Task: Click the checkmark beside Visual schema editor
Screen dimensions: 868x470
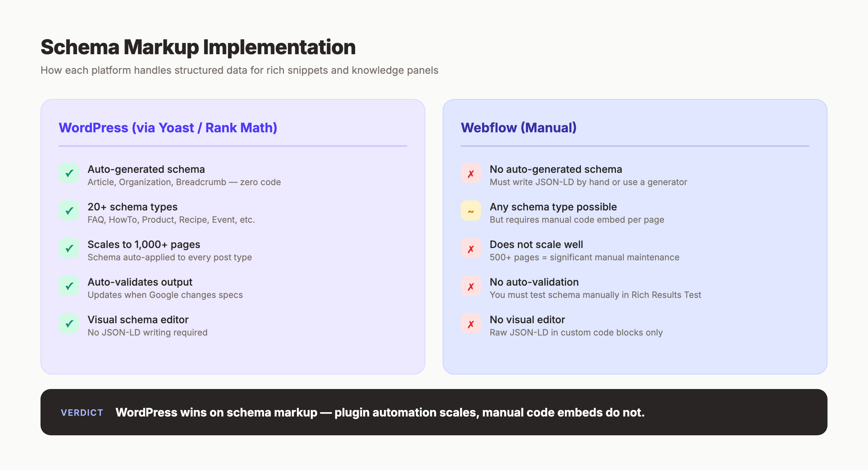Action: pyautogui.click(x=69, y=324)
